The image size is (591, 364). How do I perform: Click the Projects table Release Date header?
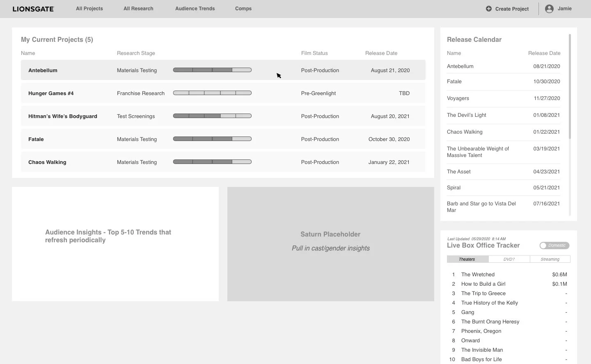381,53
